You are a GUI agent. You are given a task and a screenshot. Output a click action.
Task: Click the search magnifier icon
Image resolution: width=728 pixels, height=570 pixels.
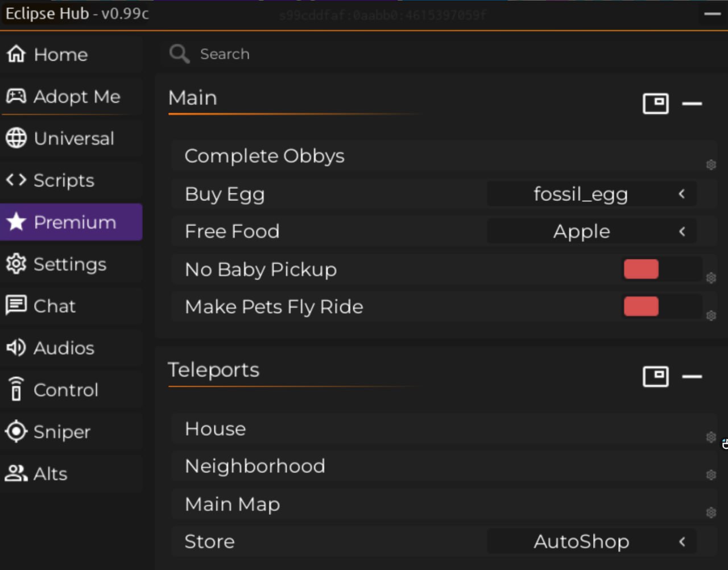coord(179,54)
